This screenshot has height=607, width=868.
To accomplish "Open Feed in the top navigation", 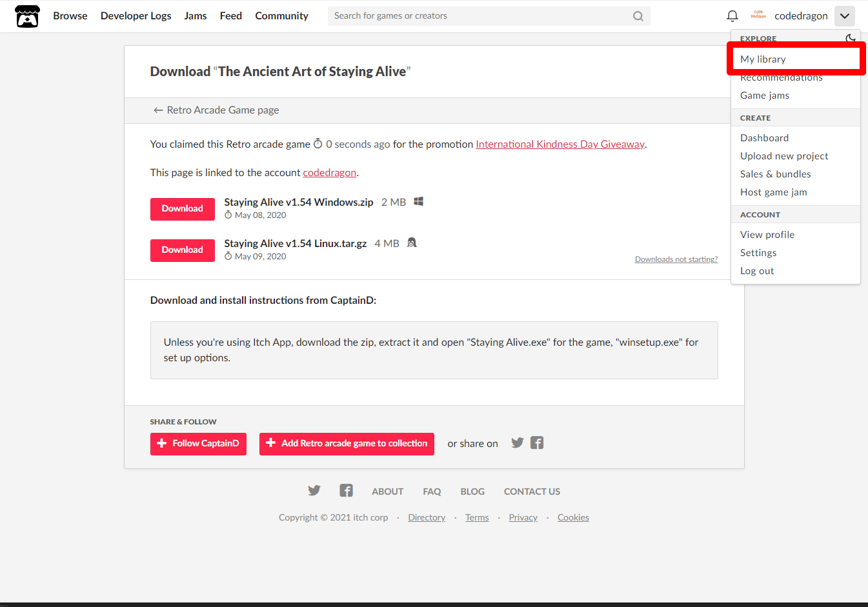I will [231, 16].
